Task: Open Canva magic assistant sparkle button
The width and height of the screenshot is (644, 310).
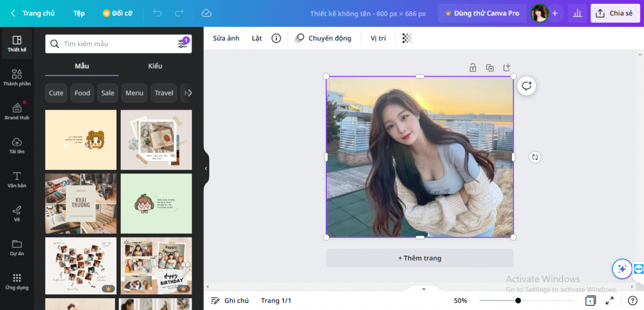Action: (622, 269)
